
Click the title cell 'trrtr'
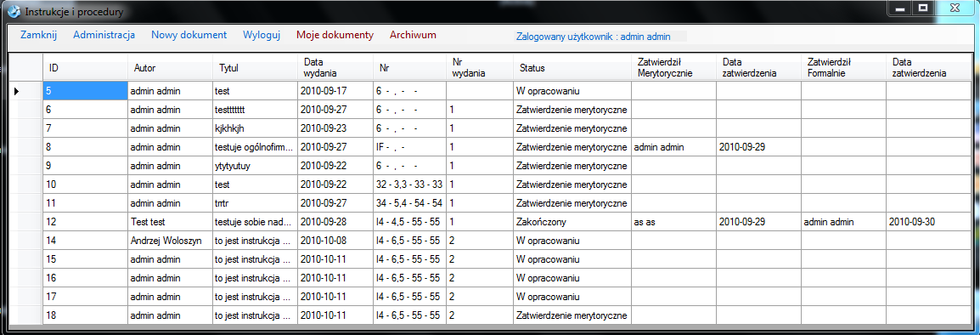tap(255, 203)
